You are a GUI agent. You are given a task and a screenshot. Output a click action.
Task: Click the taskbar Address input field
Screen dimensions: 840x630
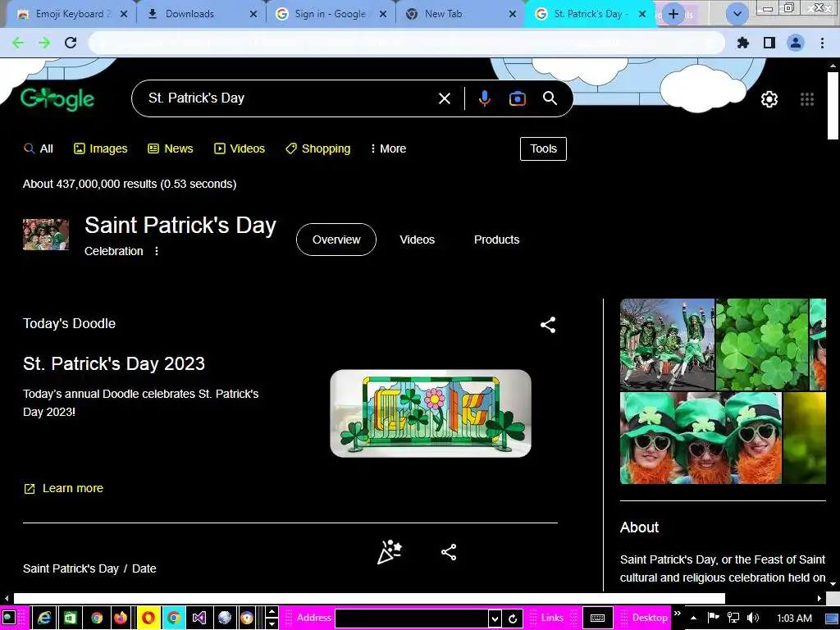[412, 619]
